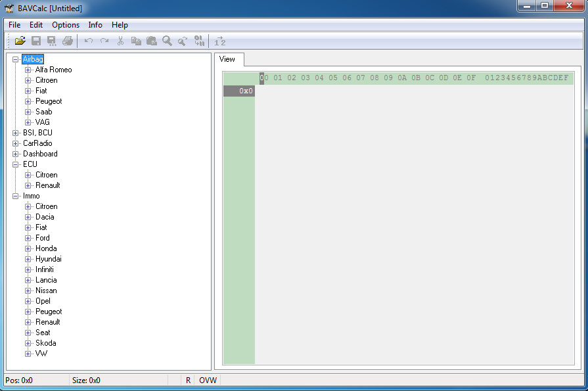This screenshot has width=588, height=391.
Task: Click the Paste clipboard icon
Action: tap(152, 41)
